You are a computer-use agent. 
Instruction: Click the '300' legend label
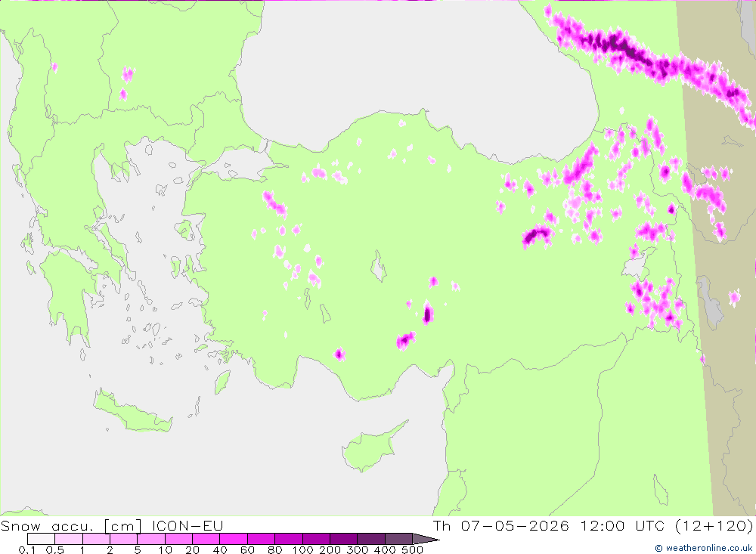click(358, 550)
